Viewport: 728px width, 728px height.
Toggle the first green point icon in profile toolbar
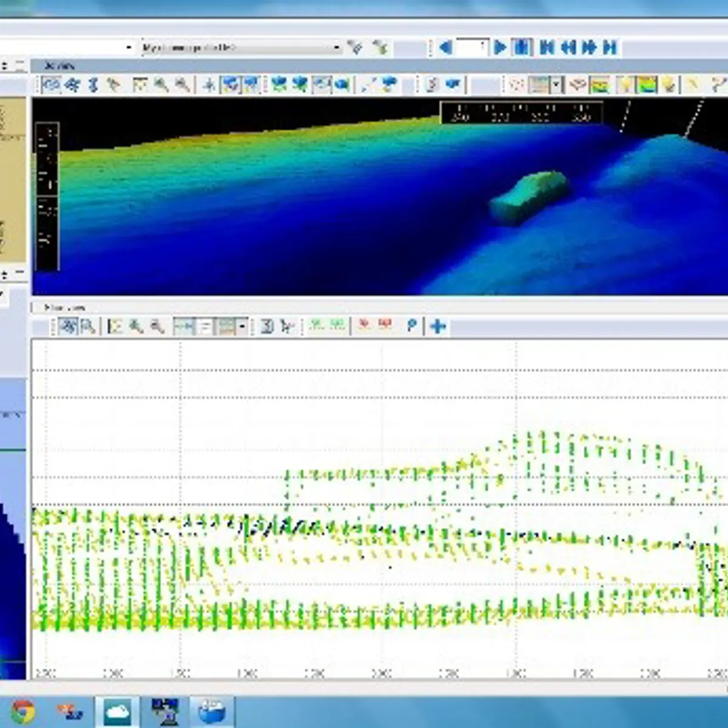pos(317,326)
